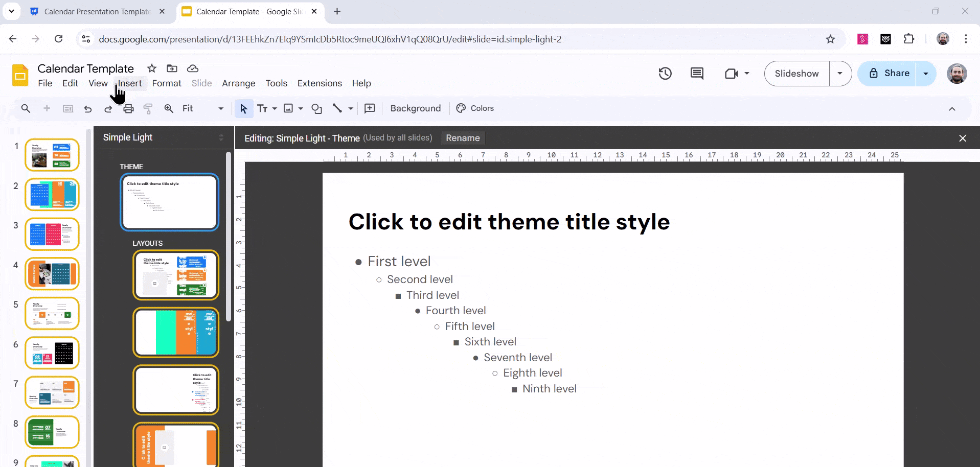Click the Redo toolbar icon
Image resolution: width=980 pixels, height=467 pixels.
(x=108, y=108)
